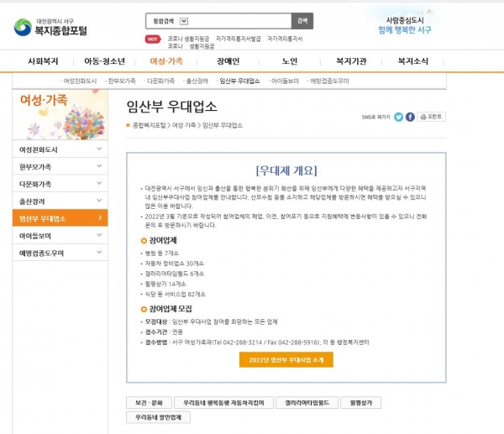Click the 복지종합포털 swirl logo
This screenshot has height=434, width=504.
pos(23,28)
